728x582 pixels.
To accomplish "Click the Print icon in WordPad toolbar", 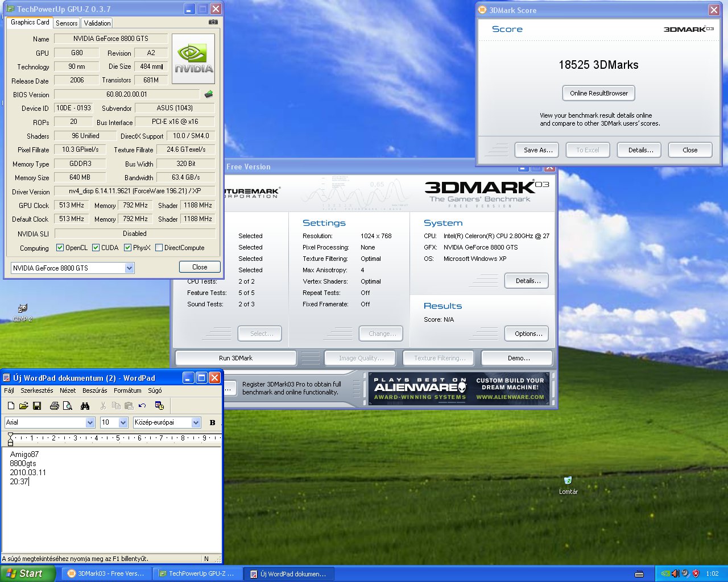I will pyautogui.click(x=55, y=406).
